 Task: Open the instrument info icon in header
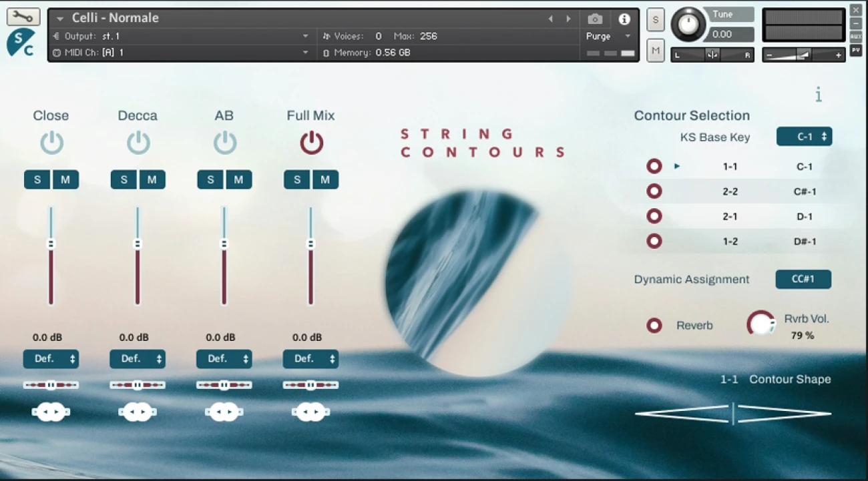click(x=624, y=19)
